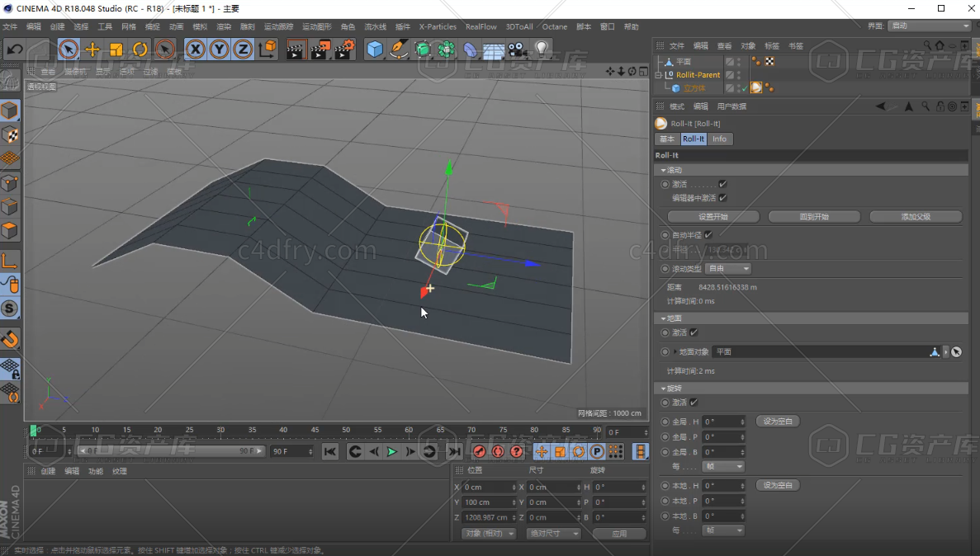
Task: Toggle the X axis lock icon
Action: pos(196,49)
